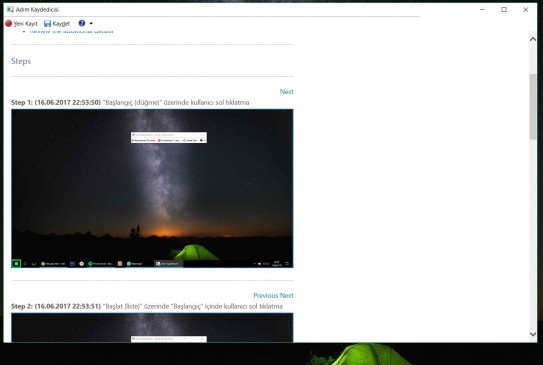Follow the Previous link above Step 2

click(x=266, y=295)
